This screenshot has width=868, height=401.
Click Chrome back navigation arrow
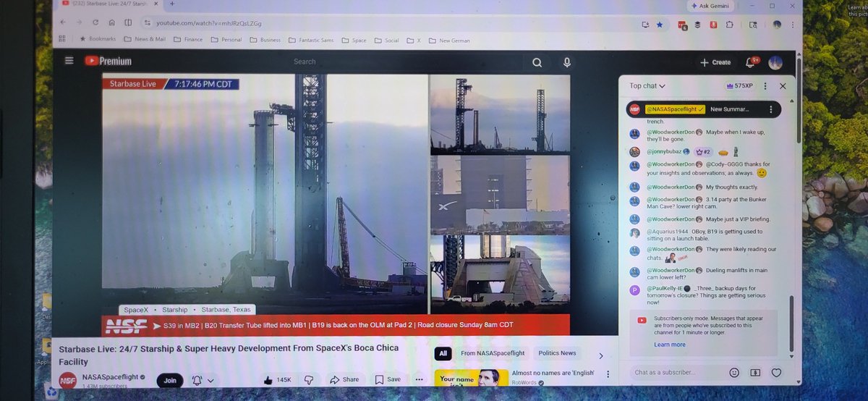tap(63, 22)
